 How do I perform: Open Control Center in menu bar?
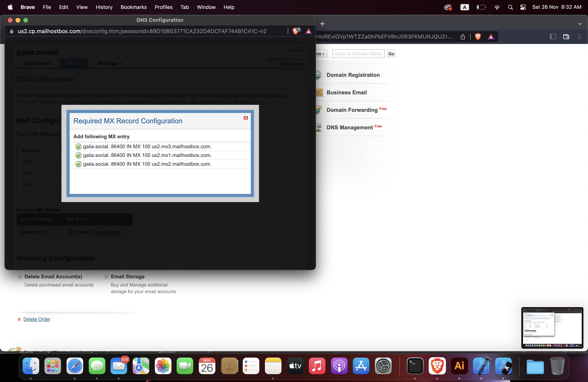point(523,7)
